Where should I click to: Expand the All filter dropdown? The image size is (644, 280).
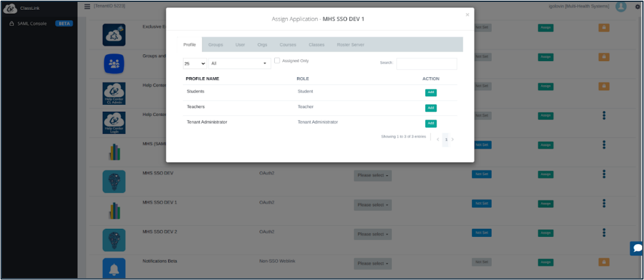pos(239,64)
